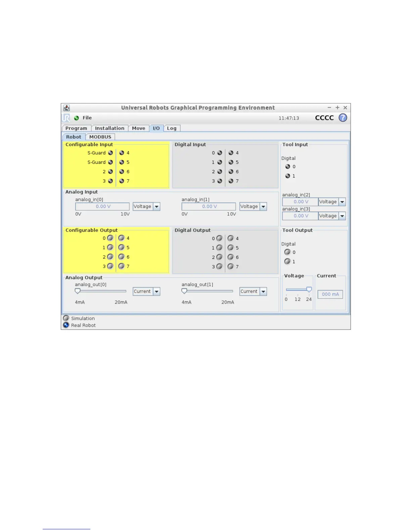Click the Tool Output Current 000 mA field
411x532 pixels.
330,295
